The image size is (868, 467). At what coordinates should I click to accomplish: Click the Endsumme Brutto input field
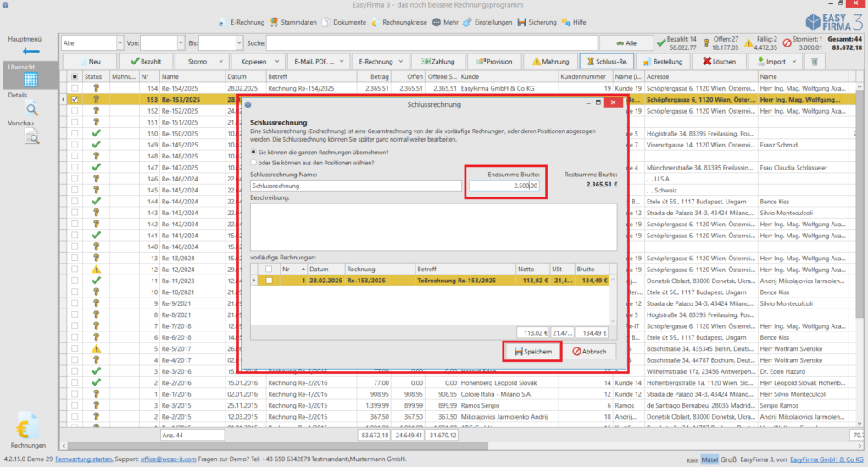[x=504, y=186]
